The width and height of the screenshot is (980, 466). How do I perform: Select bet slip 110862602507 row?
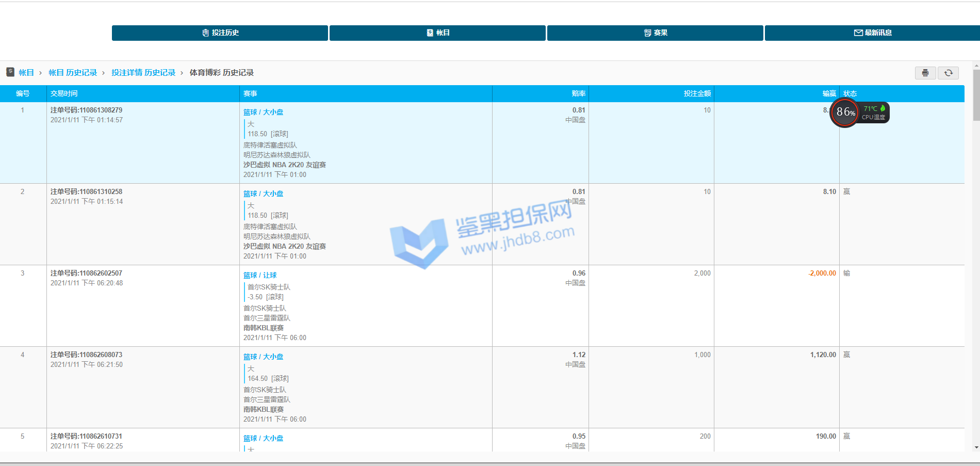(86, 273)
